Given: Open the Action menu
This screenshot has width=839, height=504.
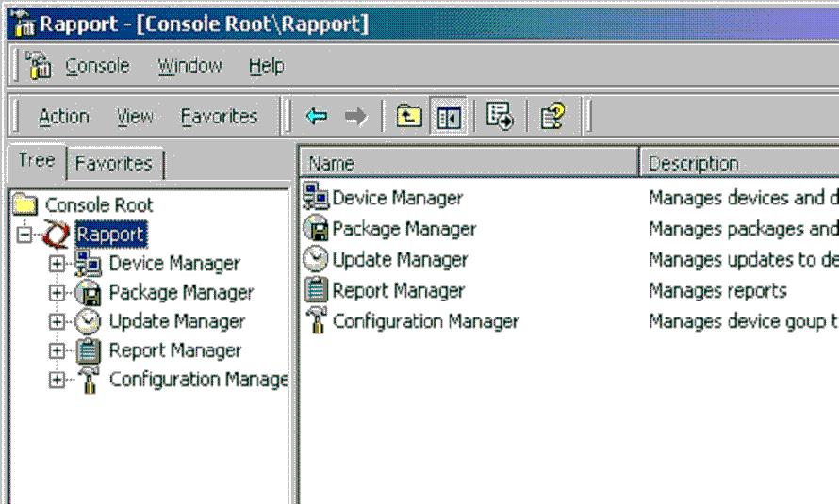Looking at the screenshot, I should tap(64, 117).
